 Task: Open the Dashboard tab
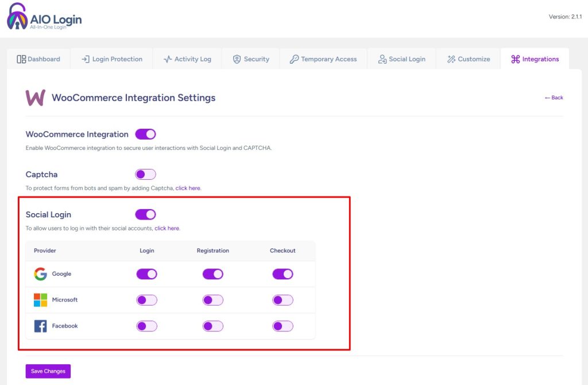pyautogui.click(x=38, y=59)
